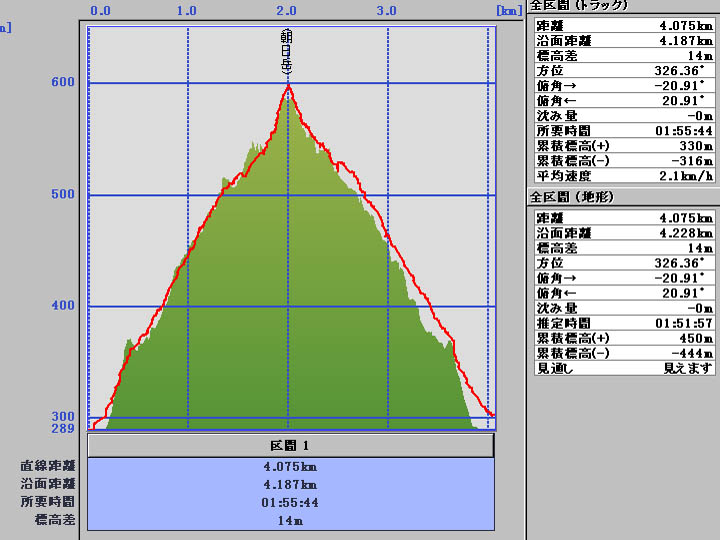
Task: Click the 1.0 km distance axis label
Action: pos(186,10)
